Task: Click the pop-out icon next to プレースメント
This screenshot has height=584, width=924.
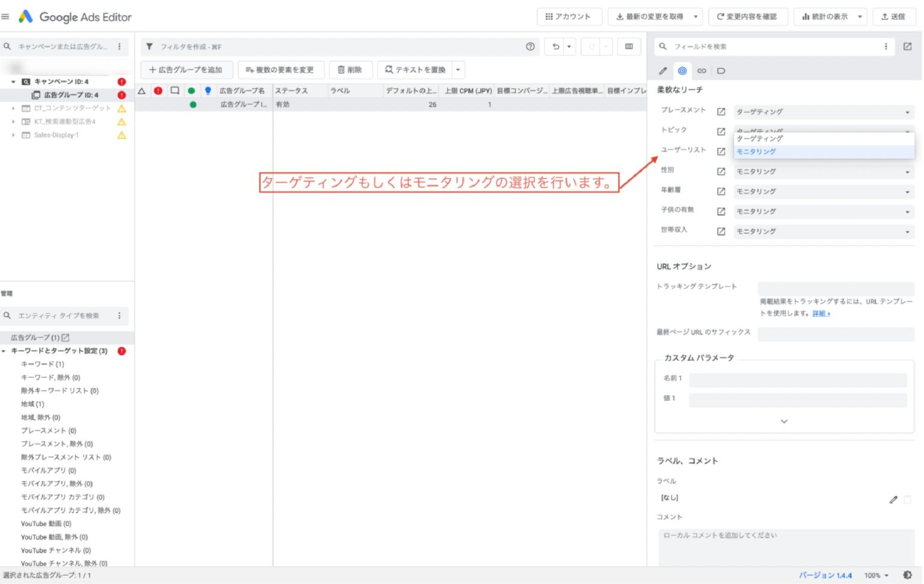Action: click(x=721, y=112)
